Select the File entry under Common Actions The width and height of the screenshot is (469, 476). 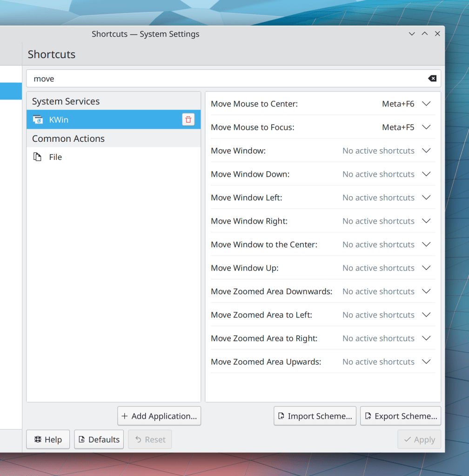point(55,157)
